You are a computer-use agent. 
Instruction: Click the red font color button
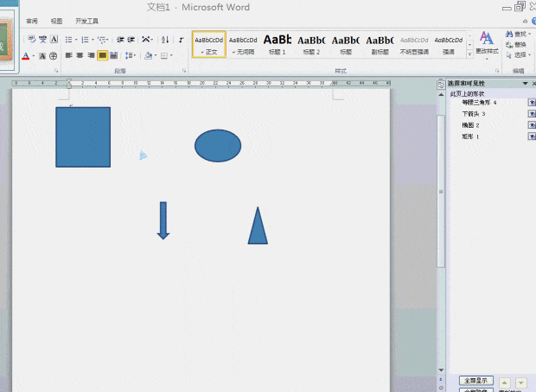tap(26, 56)
